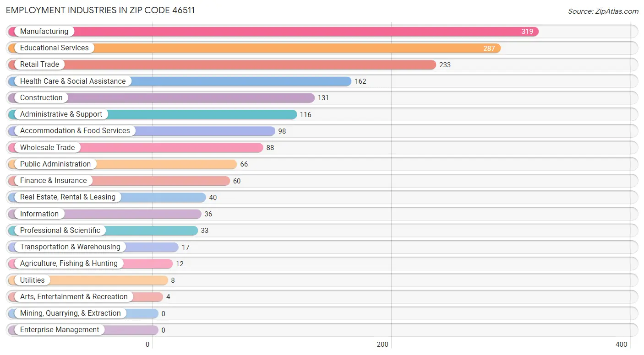
Task: Click Accommodation & Food Services label
Action: [x=75, y=131]
